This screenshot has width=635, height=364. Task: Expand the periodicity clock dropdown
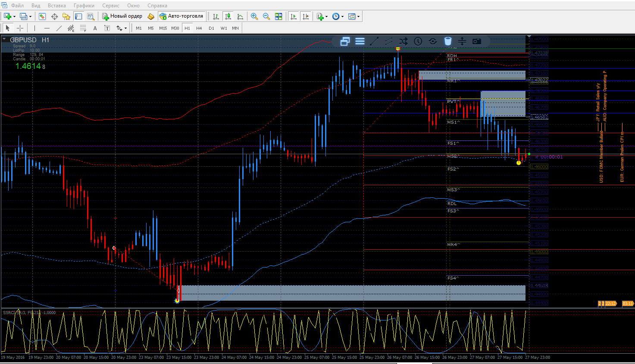[x=342, y=17]
